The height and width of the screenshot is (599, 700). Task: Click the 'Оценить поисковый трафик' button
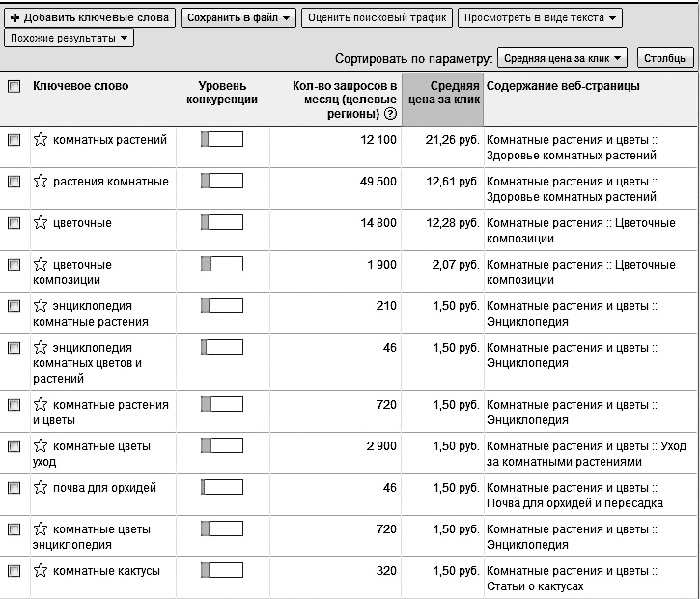coord(377,17)
